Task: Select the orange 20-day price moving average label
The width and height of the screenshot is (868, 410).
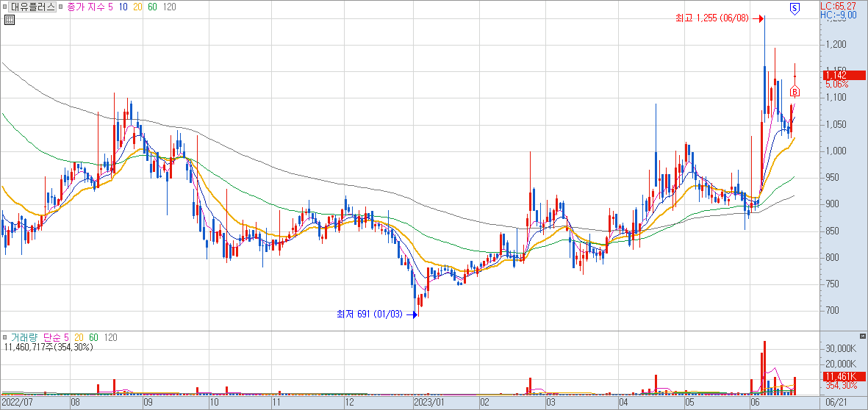Action: (137, 7)
